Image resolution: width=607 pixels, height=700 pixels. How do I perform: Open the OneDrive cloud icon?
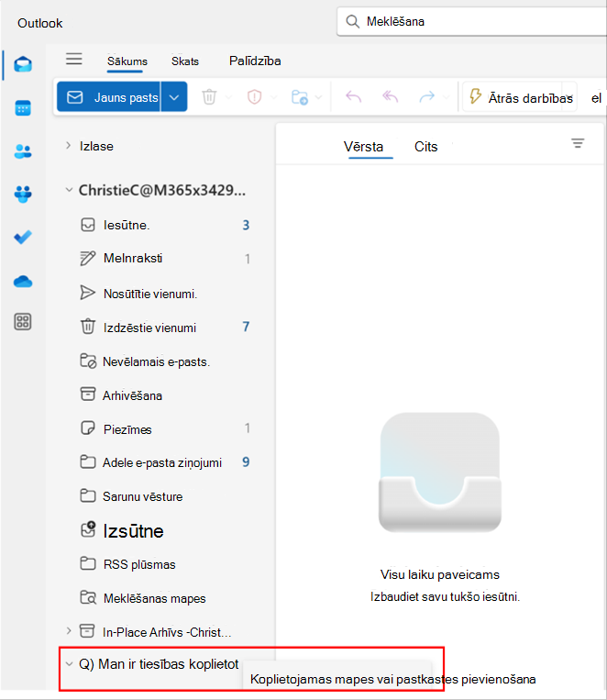tap(23, 282)
